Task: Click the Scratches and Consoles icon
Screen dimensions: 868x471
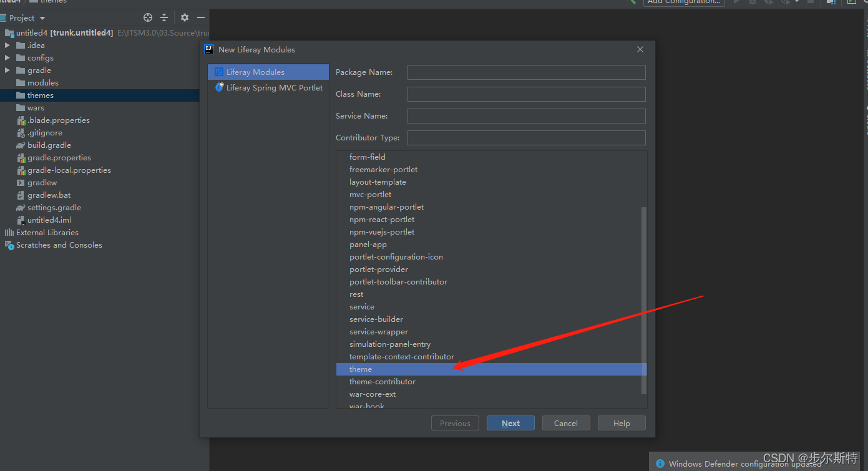Action: [x=9, y=245]
